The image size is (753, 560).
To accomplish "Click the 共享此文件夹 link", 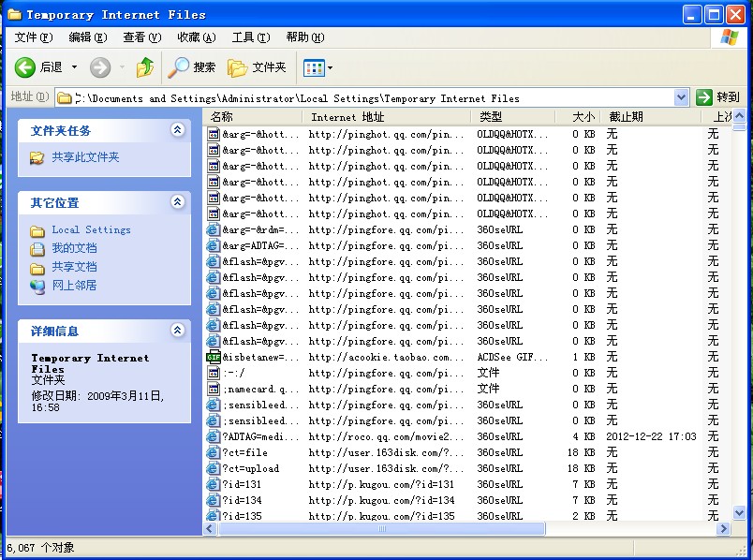I will (x=85, y=157).
